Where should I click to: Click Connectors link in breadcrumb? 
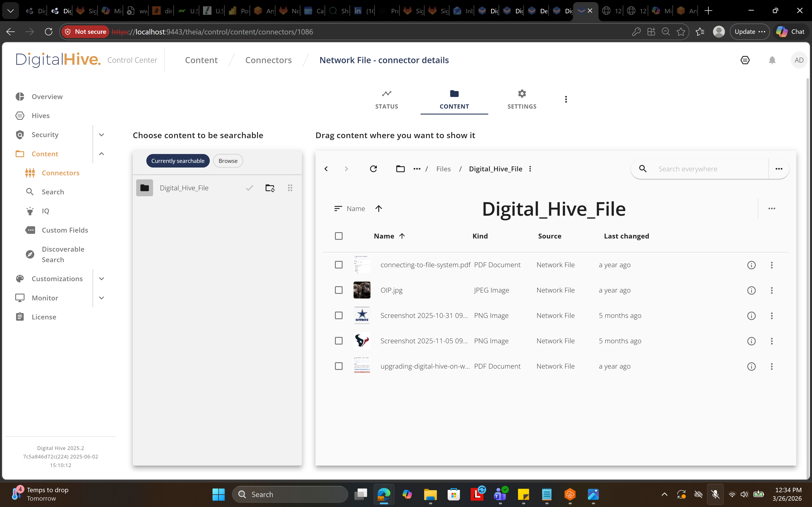click(268, 60)
